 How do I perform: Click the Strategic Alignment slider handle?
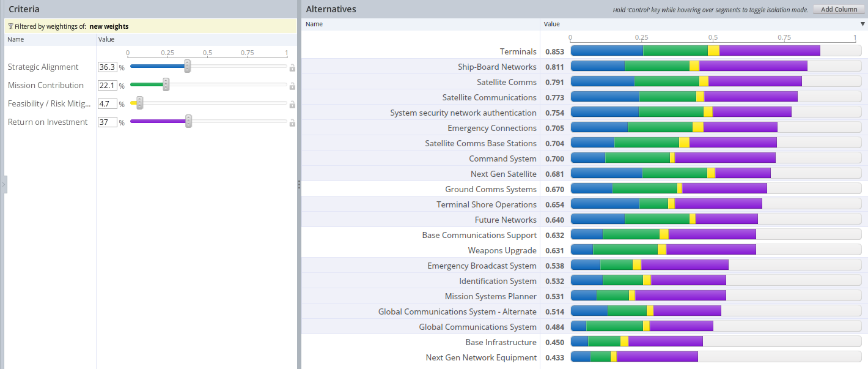click(188, 66)
